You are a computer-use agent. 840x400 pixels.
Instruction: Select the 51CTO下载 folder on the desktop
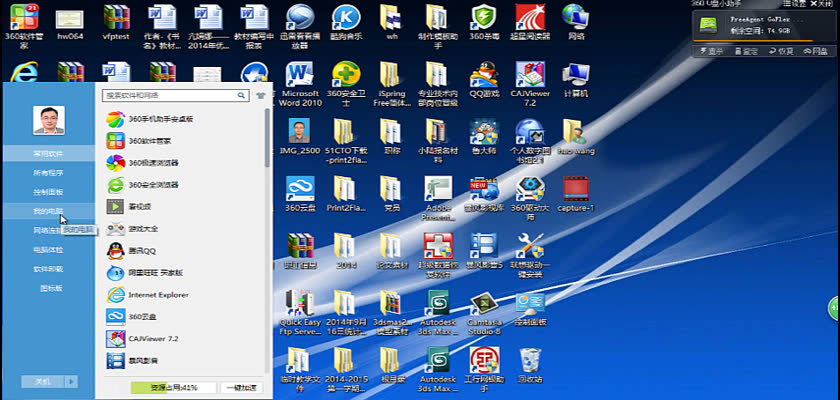coord(346,141)
